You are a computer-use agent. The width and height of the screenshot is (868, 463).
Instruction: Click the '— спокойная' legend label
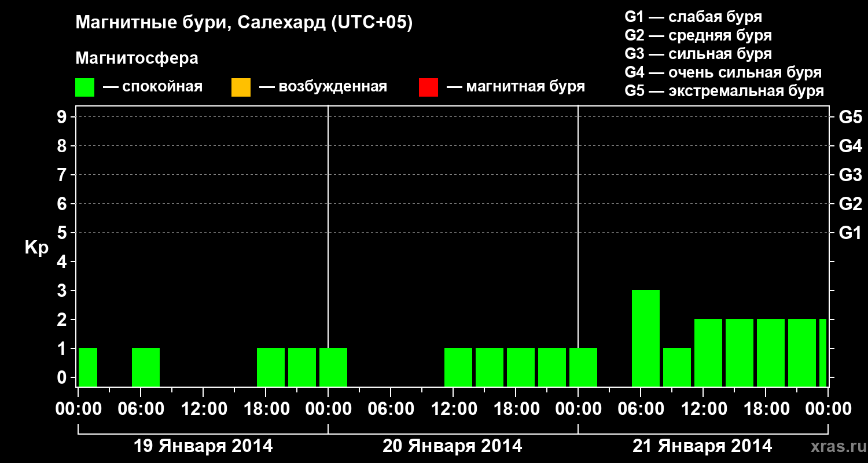[x=153, y=87]
